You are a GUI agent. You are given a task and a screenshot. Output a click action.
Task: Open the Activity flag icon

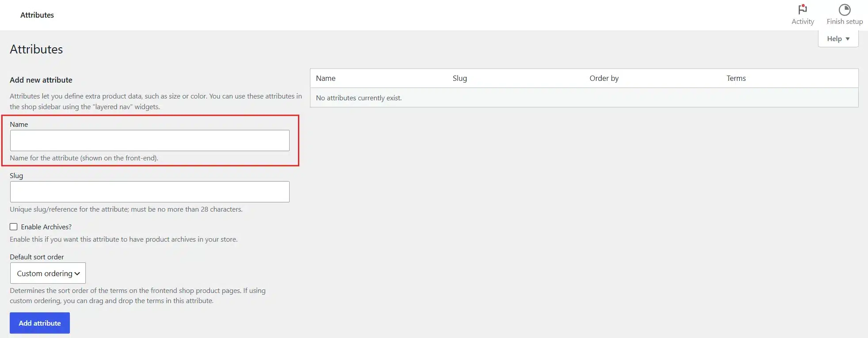coord(803,10)
